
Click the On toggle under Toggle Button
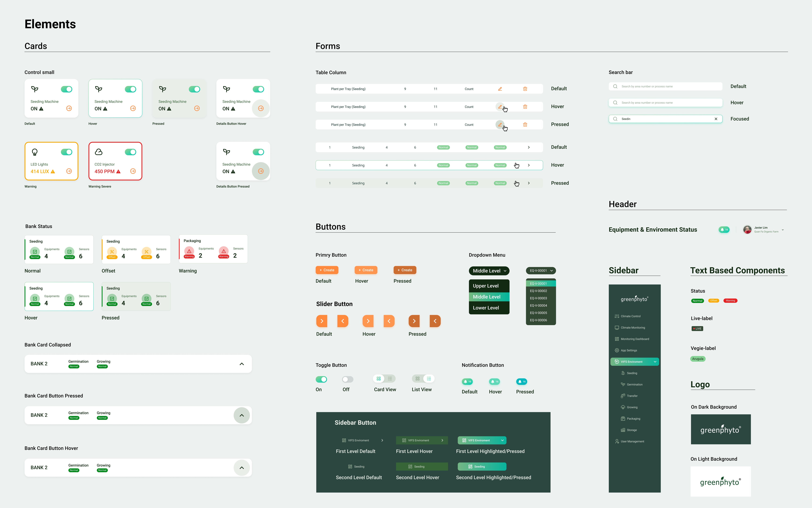click(x=321, y=379)
